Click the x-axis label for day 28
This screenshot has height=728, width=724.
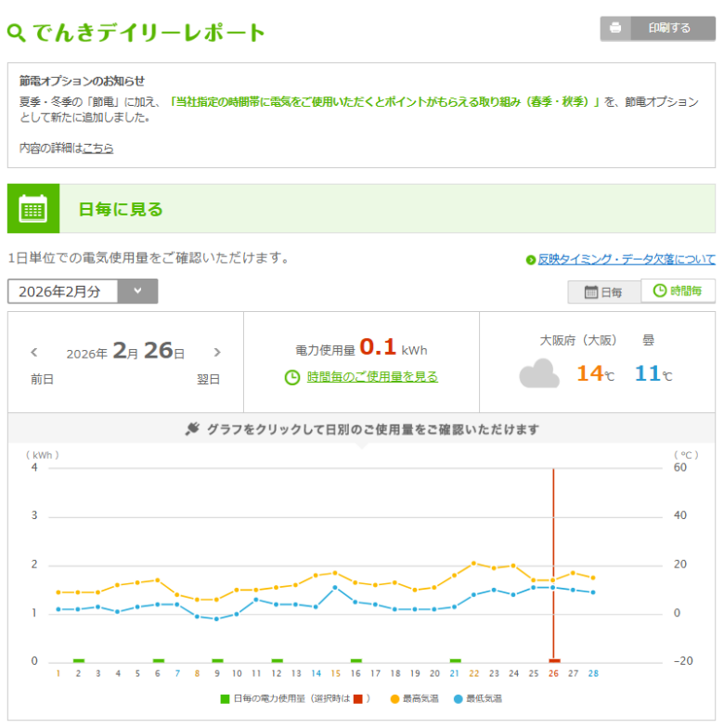[593, 674]
